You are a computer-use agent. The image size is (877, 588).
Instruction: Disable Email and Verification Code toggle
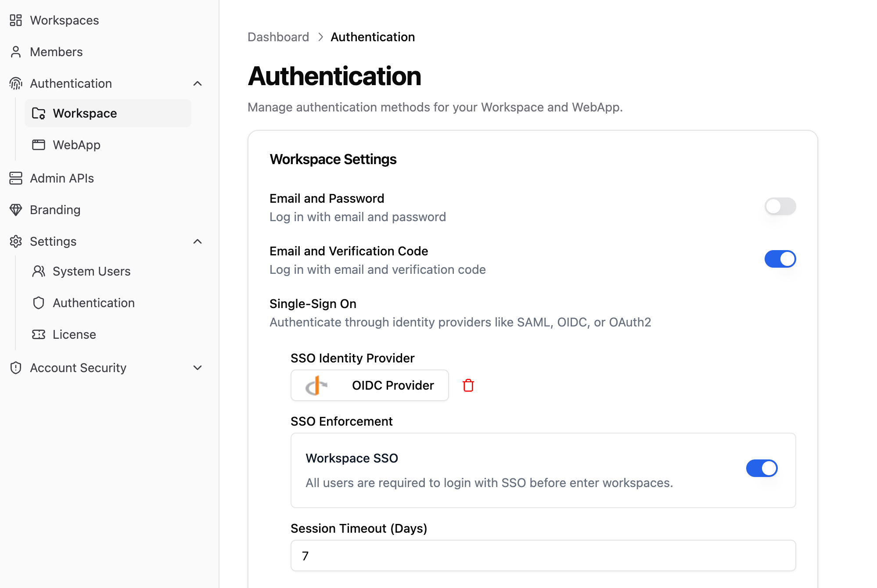click(780, 259)
